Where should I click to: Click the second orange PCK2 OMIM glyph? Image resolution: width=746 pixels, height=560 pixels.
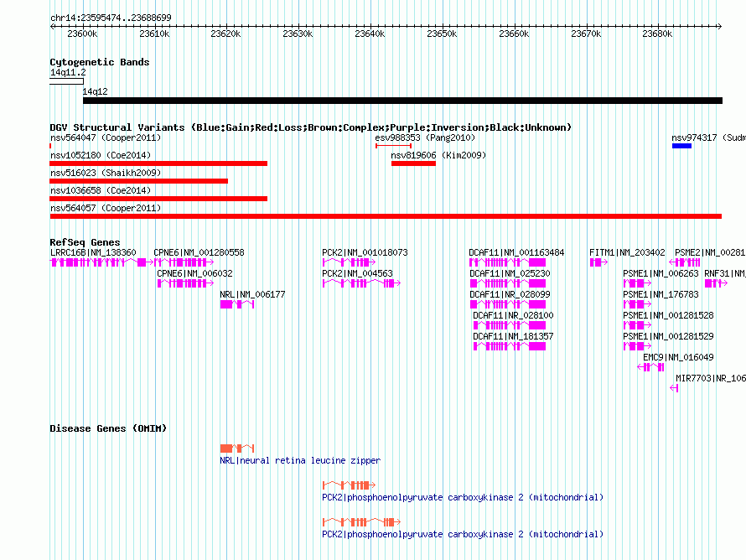point(361,522)
